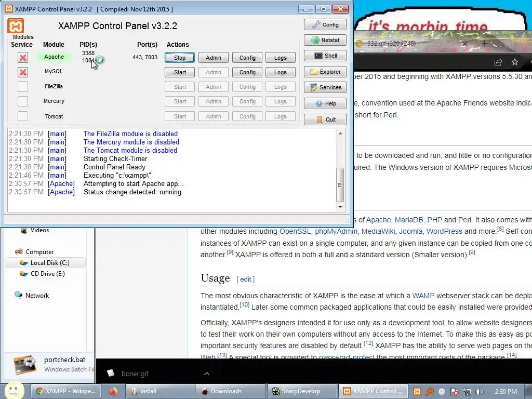Click the taskbar clock showing 2:30 PM

pyautogui.click(x=506, y=392)
